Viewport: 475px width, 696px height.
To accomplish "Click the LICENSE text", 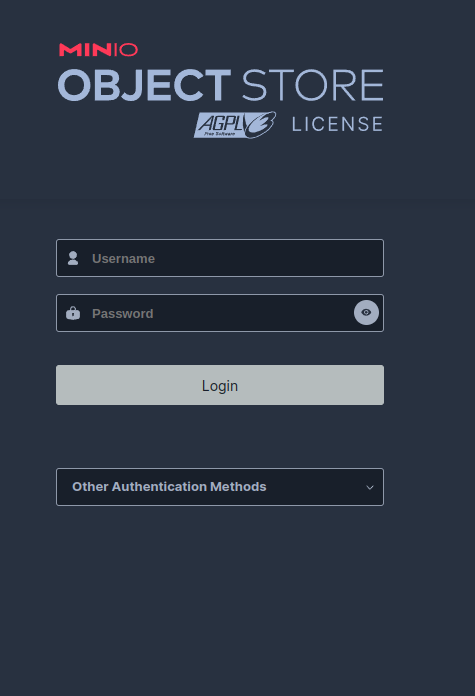I will click(337, 124).
